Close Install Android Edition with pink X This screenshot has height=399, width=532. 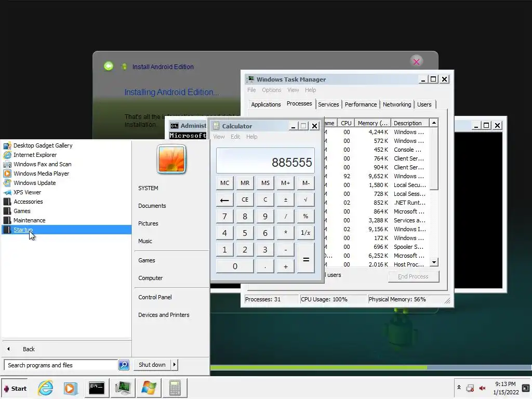tap(416, 61)
